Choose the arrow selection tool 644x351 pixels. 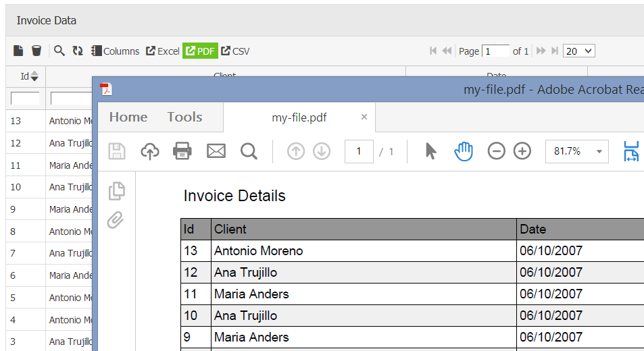coord(430,151)
